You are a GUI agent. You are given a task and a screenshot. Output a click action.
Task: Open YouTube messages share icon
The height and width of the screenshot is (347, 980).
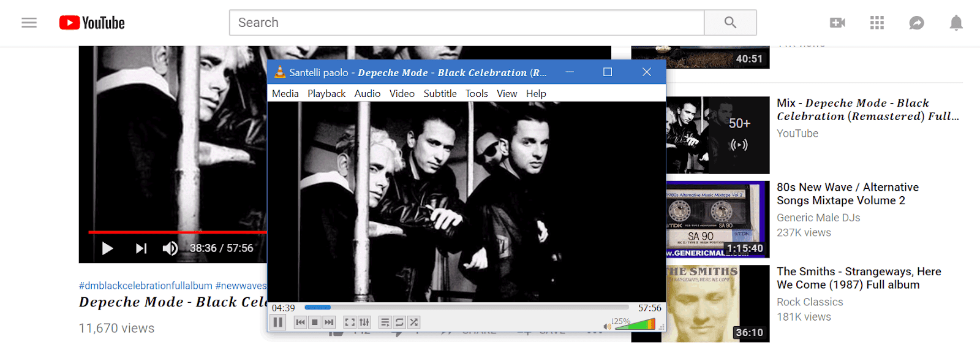[x=916, y=23]
